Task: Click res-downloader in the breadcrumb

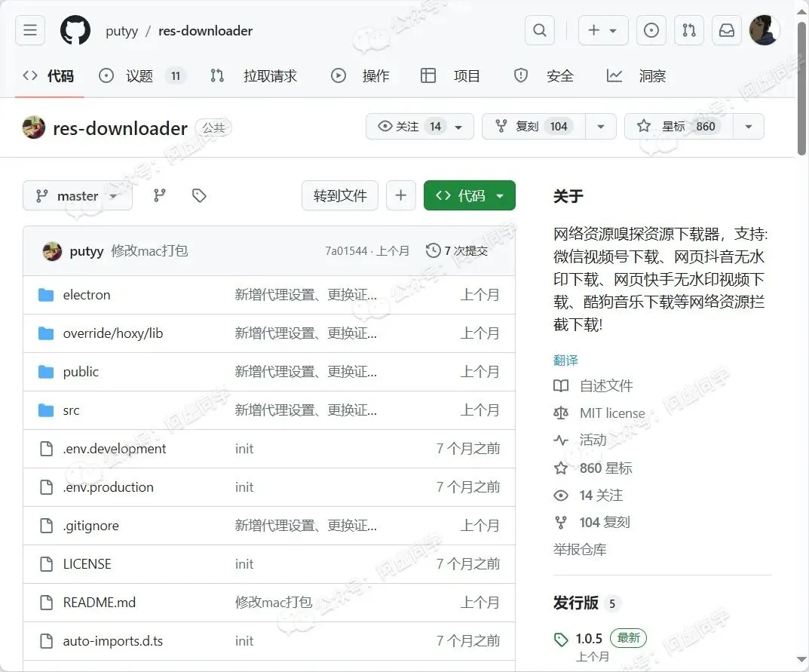Action: coord(205,31)
